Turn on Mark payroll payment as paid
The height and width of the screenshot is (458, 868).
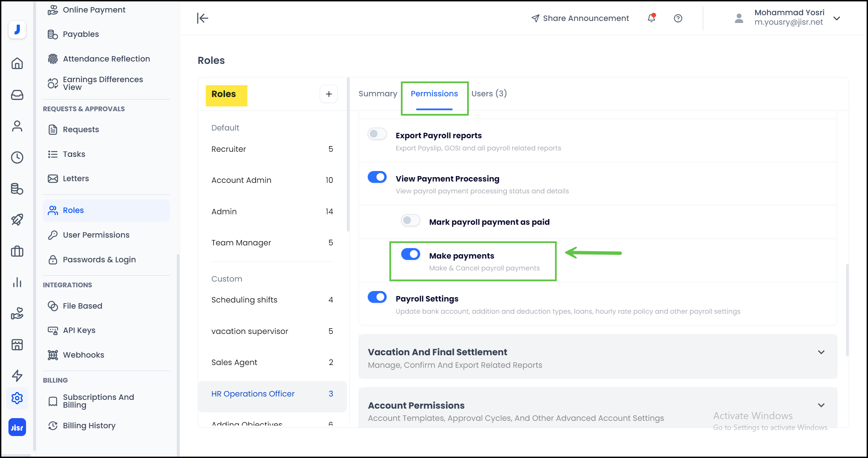(x=410, y=221)
